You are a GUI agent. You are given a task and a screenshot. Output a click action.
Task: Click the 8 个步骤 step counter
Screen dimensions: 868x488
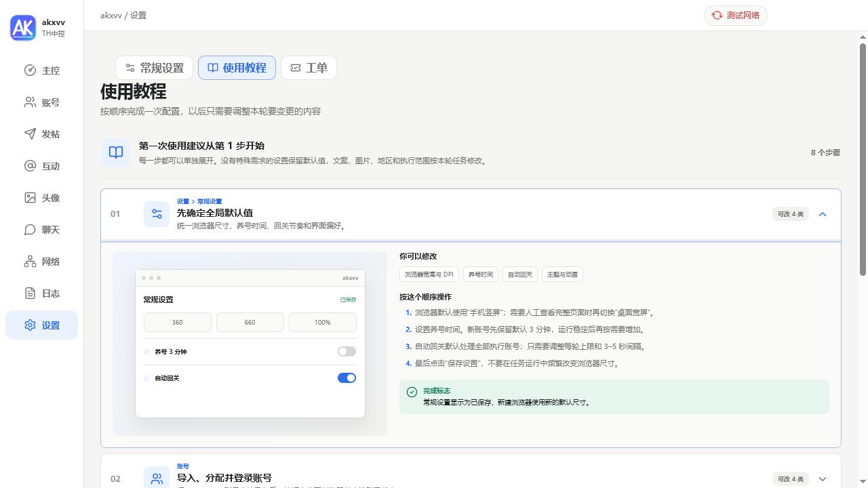point(825,152)
